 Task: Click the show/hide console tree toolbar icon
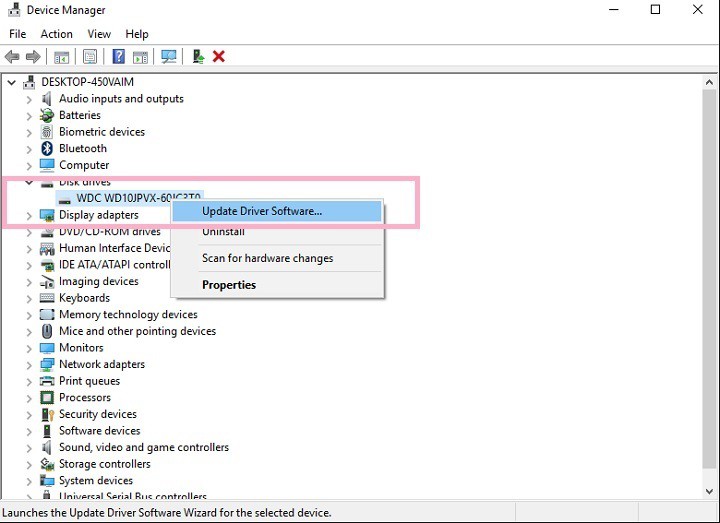coord(62,57)
